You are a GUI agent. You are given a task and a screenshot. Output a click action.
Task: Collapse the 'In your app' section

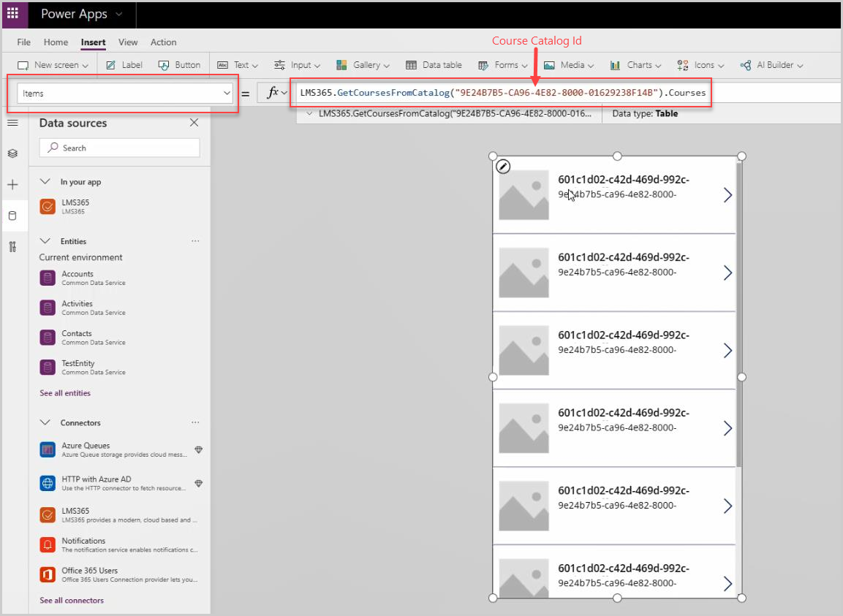[x=45, y=182]
